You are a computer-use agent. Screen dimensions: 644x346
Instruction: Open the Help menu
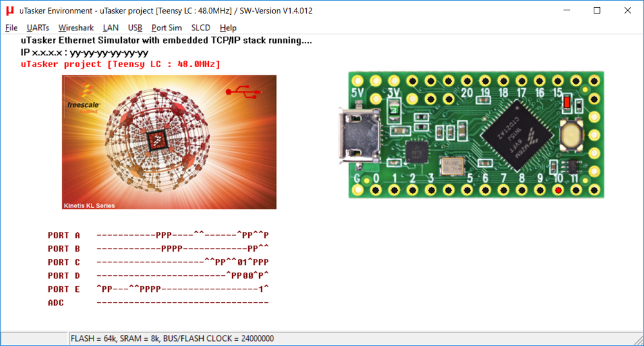(228, 28)
